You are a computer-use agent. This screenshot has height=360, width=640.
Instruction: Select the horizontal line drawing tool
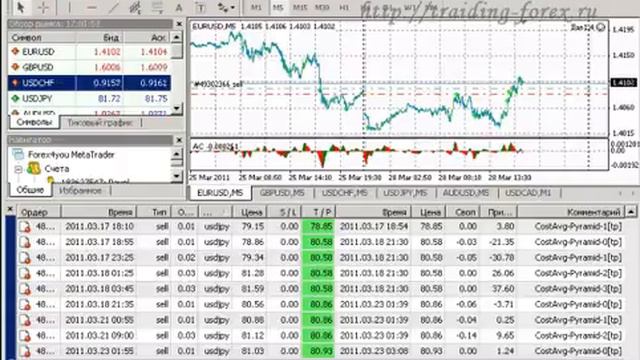click(x=91, y=7)
